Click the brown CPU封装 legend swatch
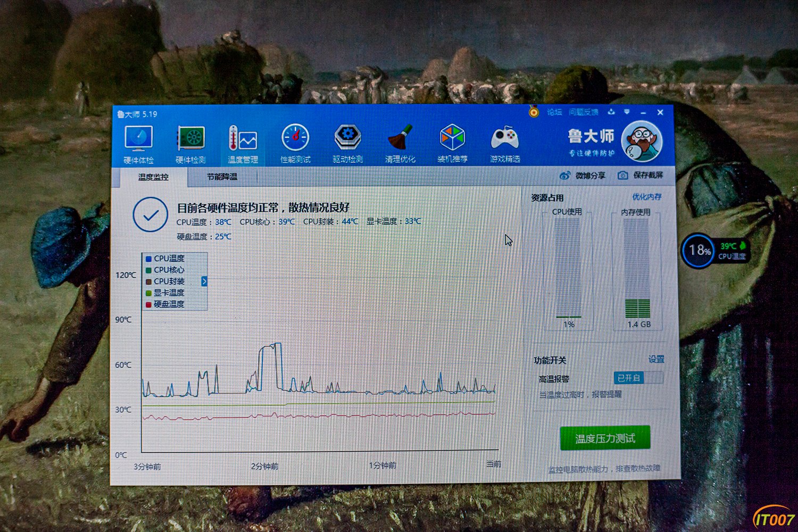Image resolution: width=798 pixels, height=532 pixels. [x=148, y=281]
